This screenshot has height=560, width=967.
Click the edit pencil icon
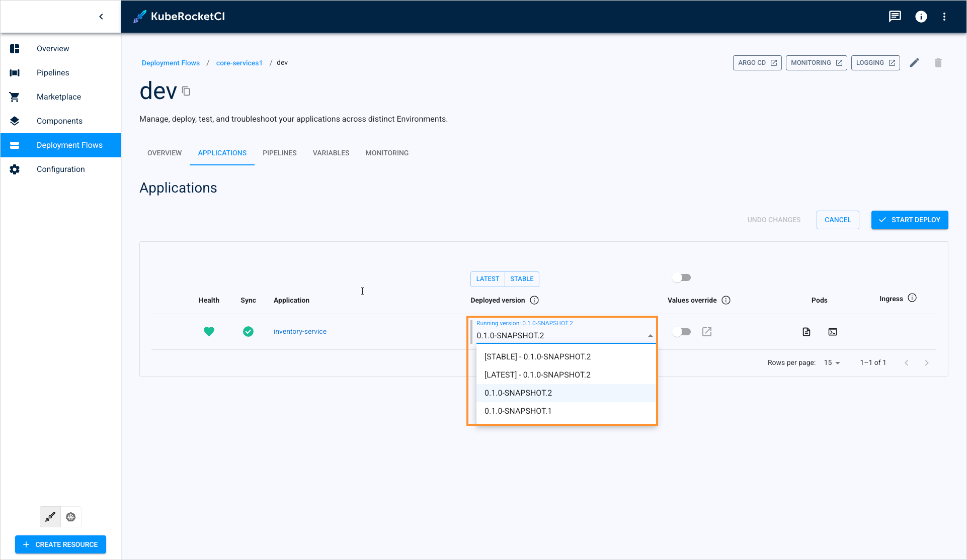click(914, 63)
